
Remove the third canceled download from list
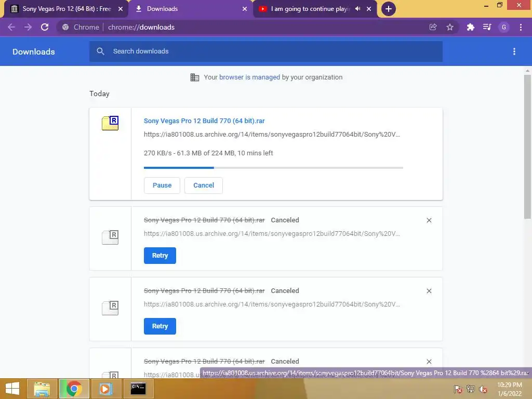pyautogui.click(x=429, y=362)
